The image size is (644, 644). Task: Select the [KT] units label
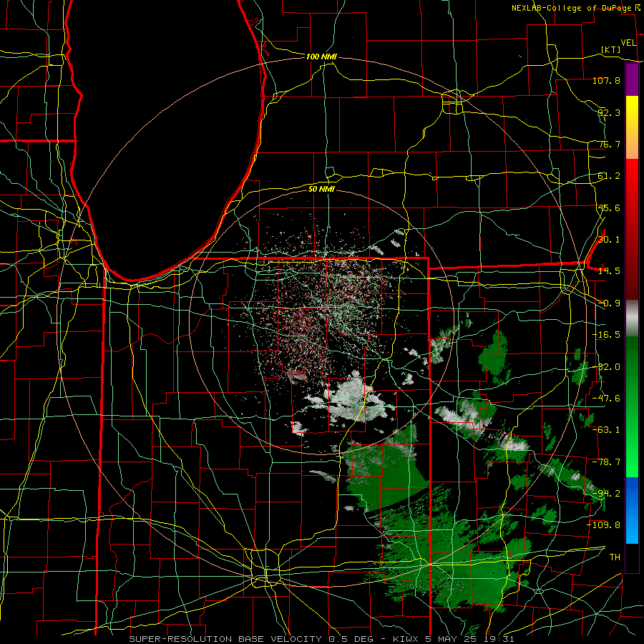click(611, 49)
